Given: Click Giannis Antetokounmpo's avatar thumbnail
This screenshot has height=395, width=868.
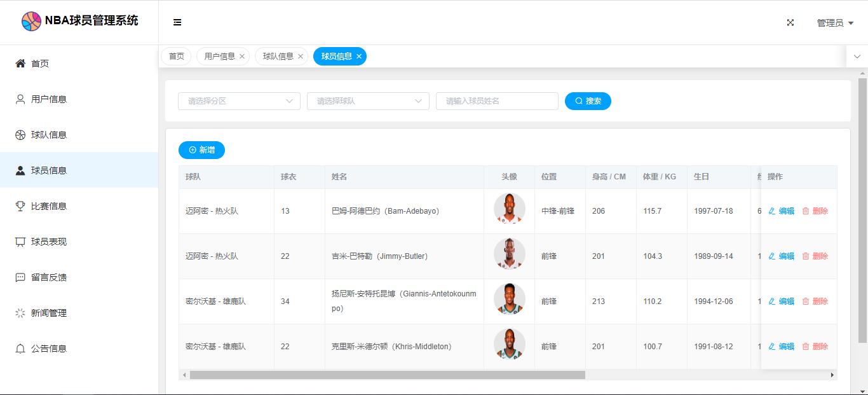Looking at the screenshot, I should 509,299.
